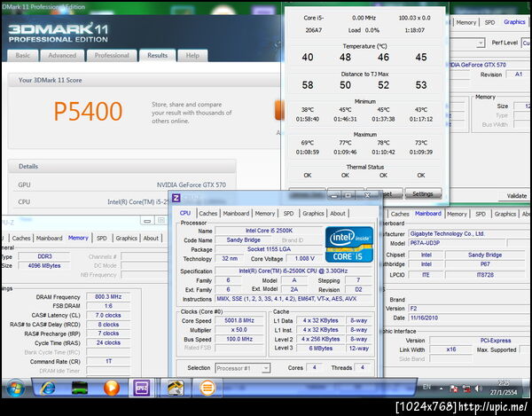Open Caches tab in front CPU-Z window
Screen dimensions: 532x416
click(208, 214)
